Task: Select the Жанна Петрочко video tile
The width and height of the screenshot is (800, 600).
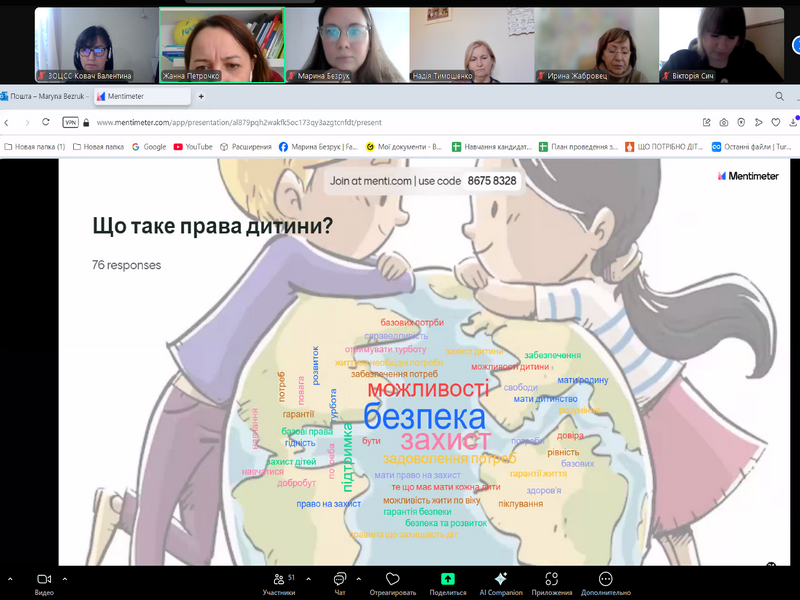Action: (222, 45)
